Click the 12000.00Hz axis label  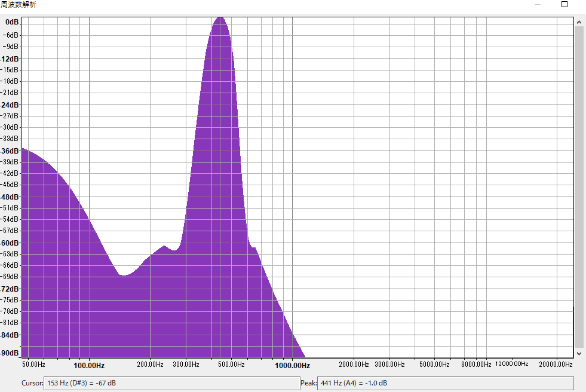[511, 363]
